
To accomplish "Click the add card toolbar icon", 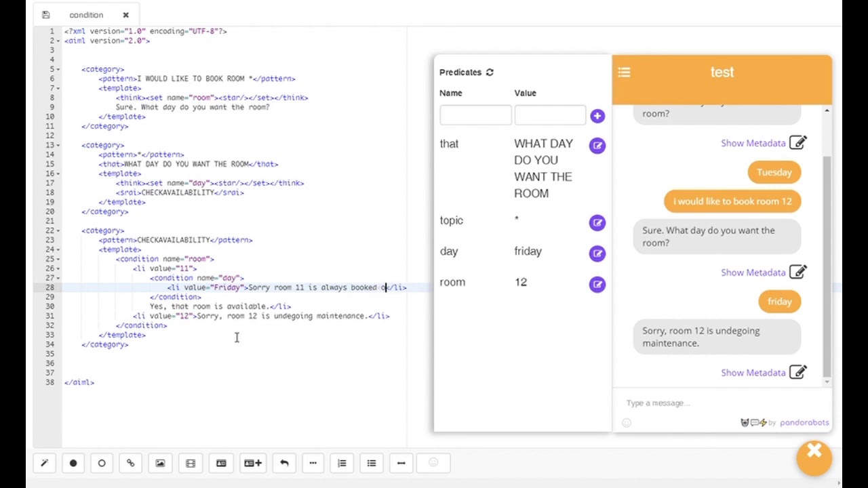I will point(253,463).
